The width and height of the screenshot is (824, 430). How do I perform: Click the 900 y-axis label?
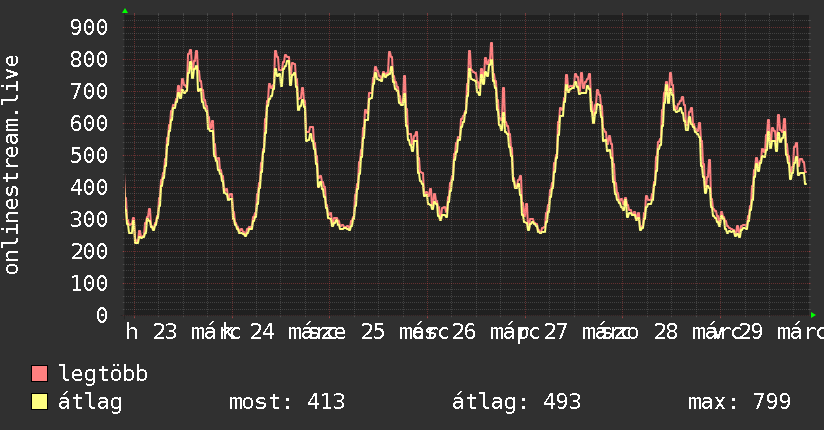click(x=89, y=27)
